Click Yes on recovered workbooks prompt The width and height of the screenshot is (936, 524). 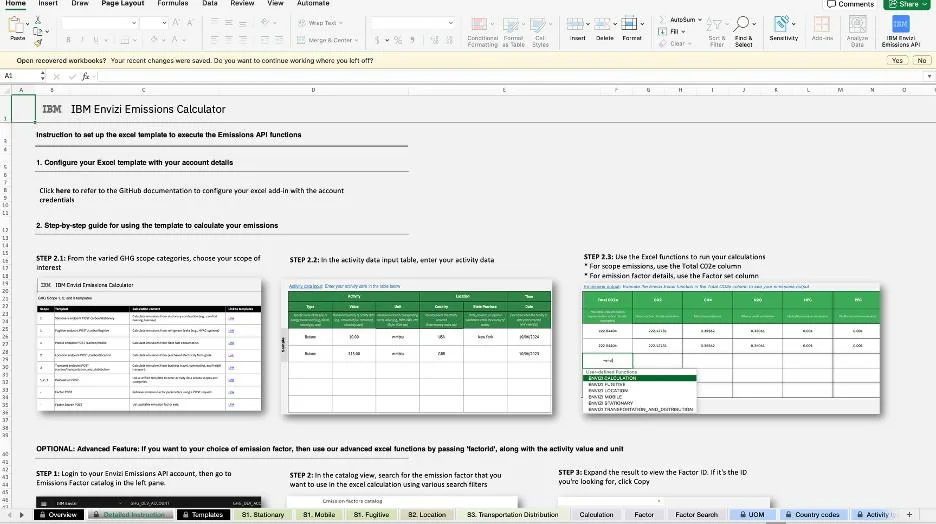897,60
